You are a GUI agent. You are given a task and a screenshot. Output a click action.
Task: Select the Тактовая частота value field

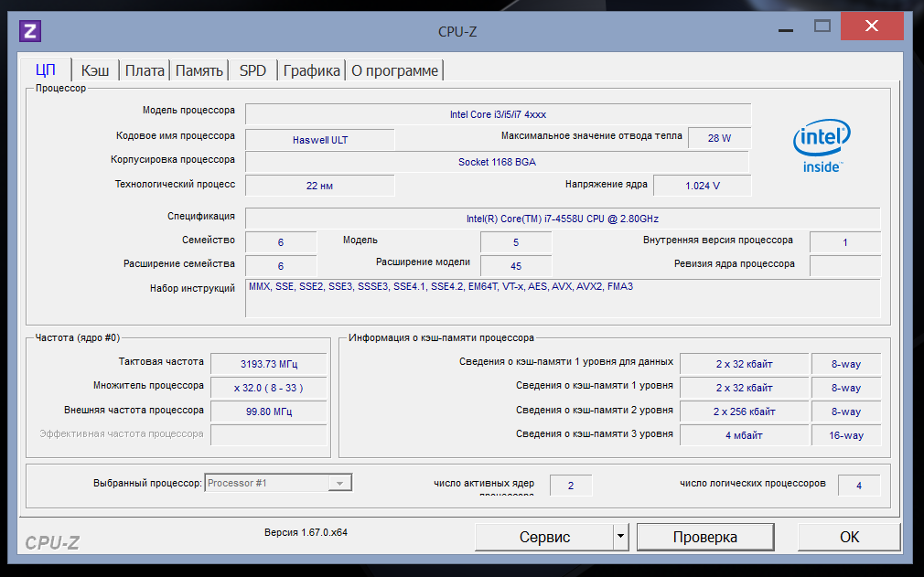(x=268, y=364)
